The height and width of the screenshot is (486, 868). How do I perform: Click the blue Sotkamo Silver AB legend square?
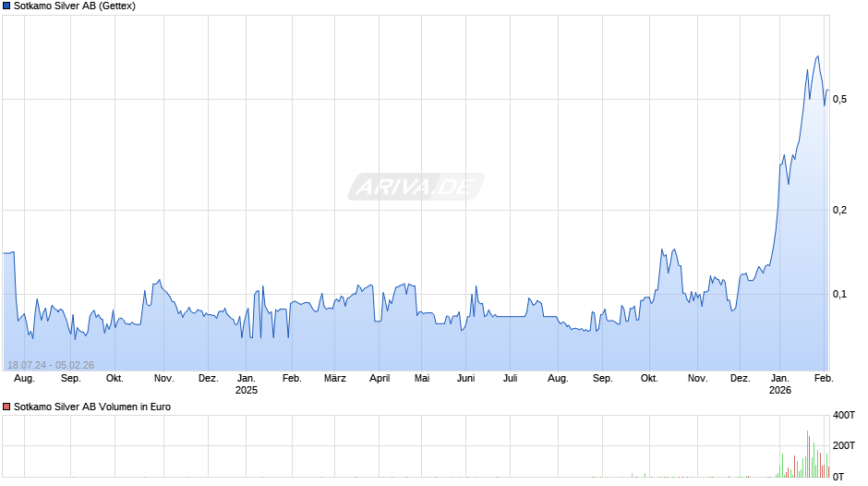point(6,6)
